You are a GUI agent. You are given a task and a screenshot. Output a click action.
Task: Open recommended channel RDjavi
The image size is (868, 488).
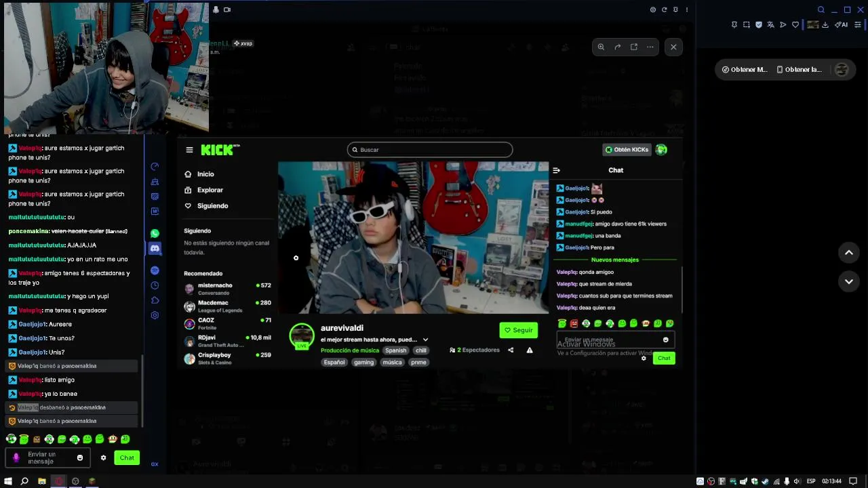click(x=227, y=341)
